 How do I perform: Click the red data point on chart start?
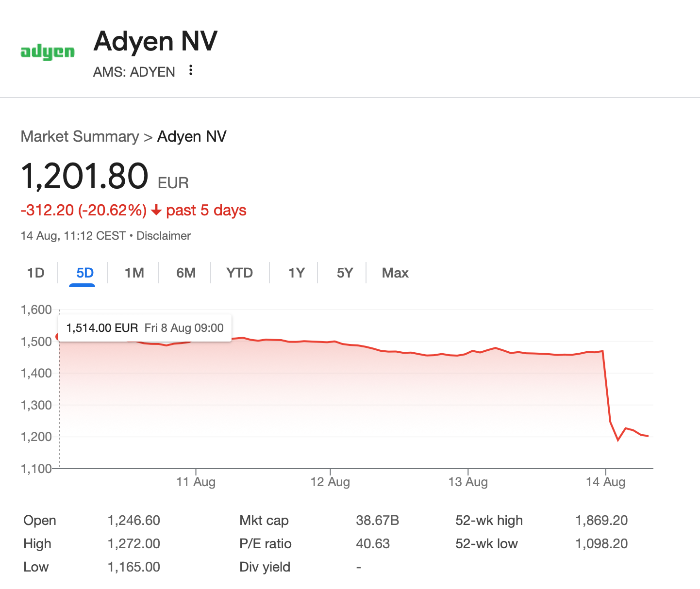(59, 337)
